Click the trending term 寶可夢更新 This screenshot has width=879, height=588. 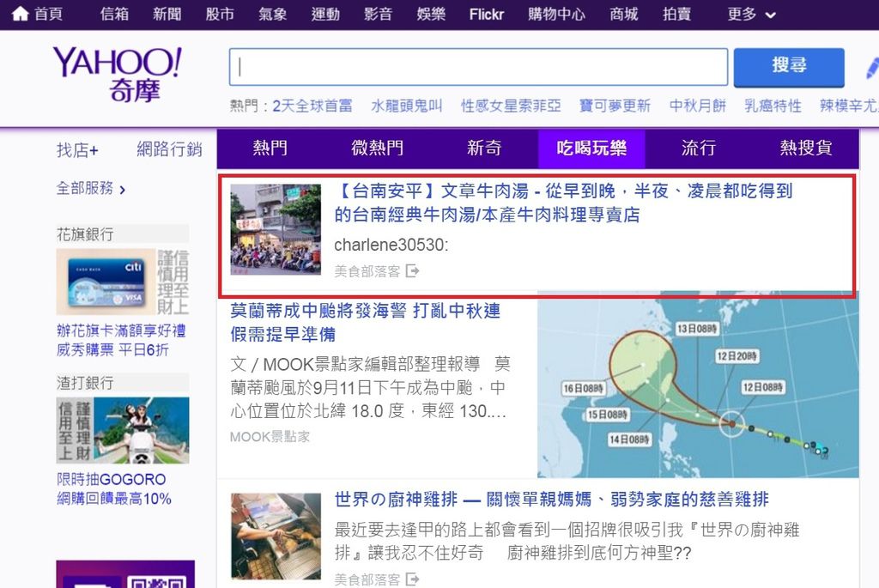click(615, 106)
